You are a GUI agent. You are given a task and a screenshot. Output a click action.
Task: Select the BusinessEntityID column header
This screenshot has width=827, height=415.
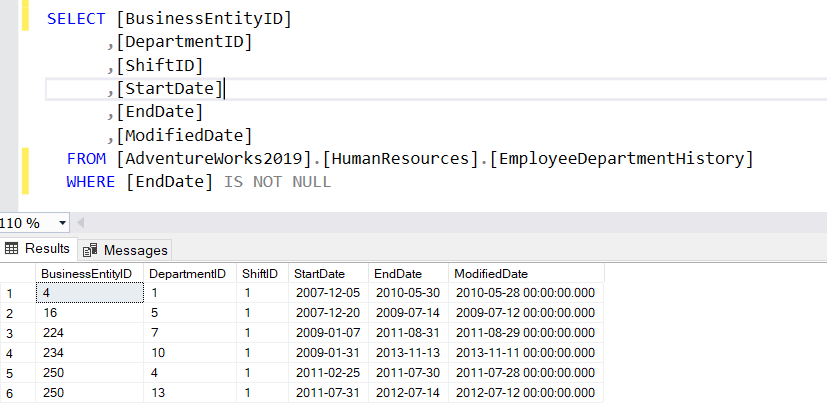click(86, 273)
